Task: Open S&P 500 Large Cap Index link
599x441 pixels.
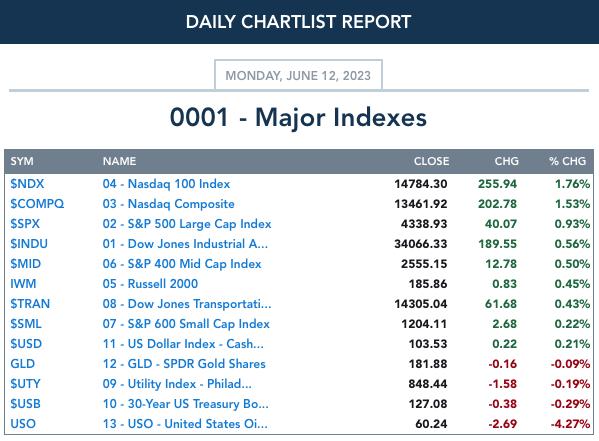Action: coord(187,224)
